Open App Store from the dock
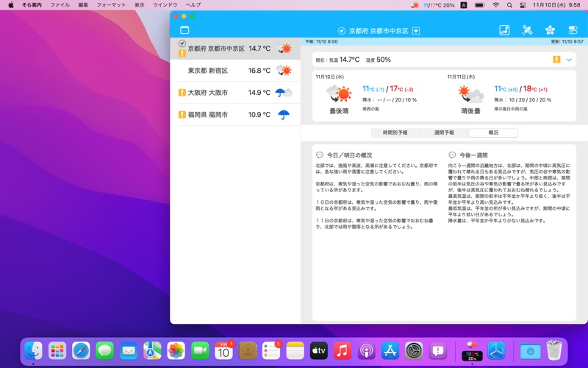The image size is (588, 368). click(x=388, y=350)
